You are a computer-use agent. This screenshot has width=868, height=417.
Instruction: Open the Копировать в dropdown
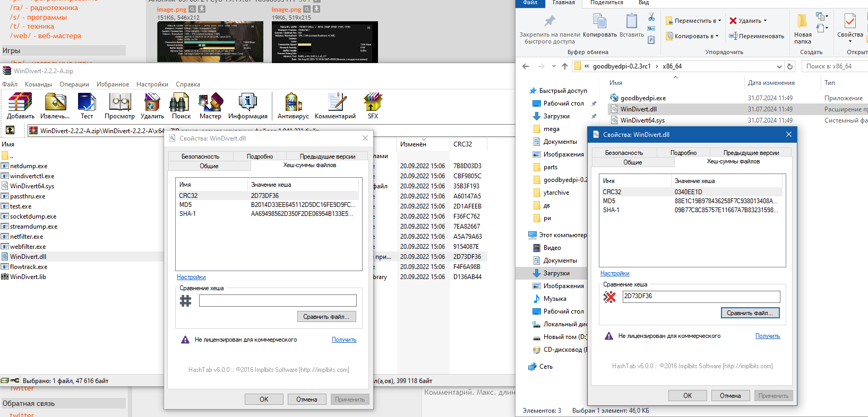coord(692,36)
